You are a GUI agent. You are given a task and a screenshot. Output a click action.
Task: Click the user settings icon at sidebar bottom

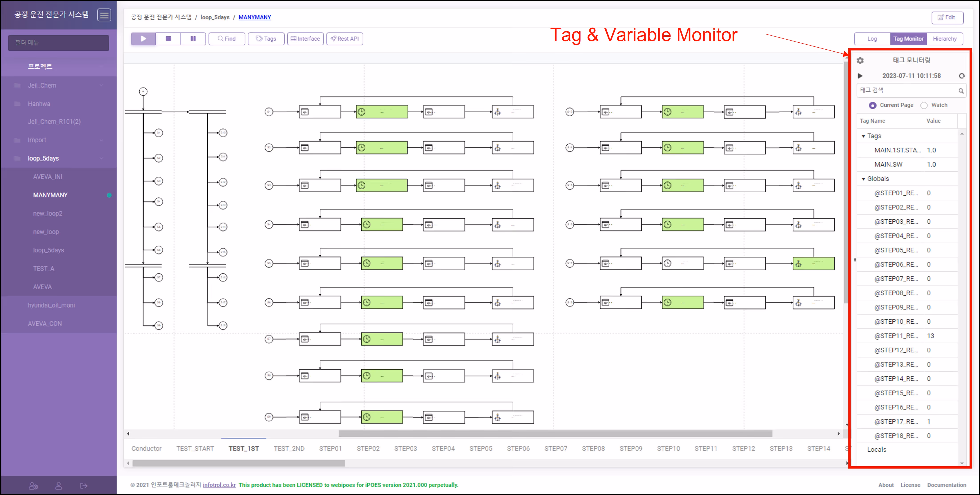34,486
